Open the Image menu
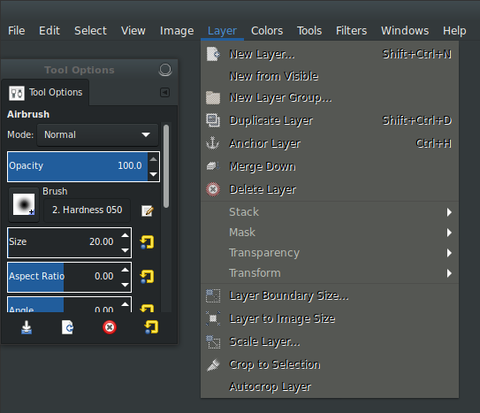480x413 pixels. [x=177, y=31]
